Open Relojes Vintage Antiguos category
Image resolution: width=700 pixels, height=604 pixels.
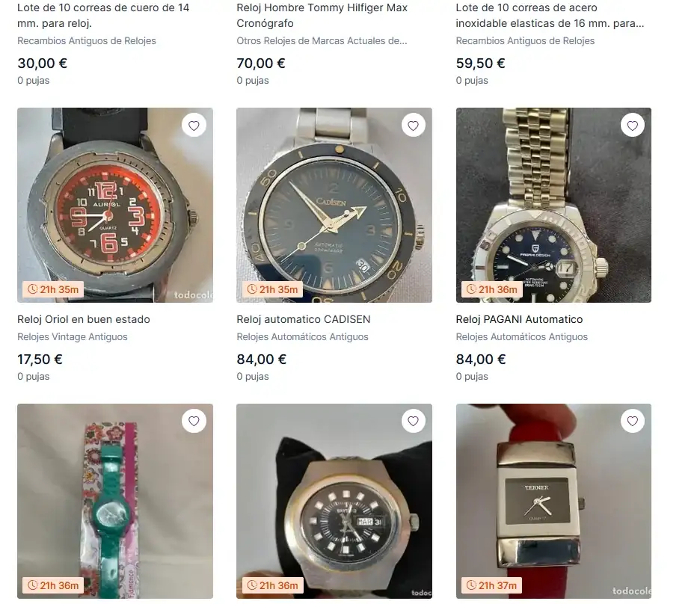[73, 337]
